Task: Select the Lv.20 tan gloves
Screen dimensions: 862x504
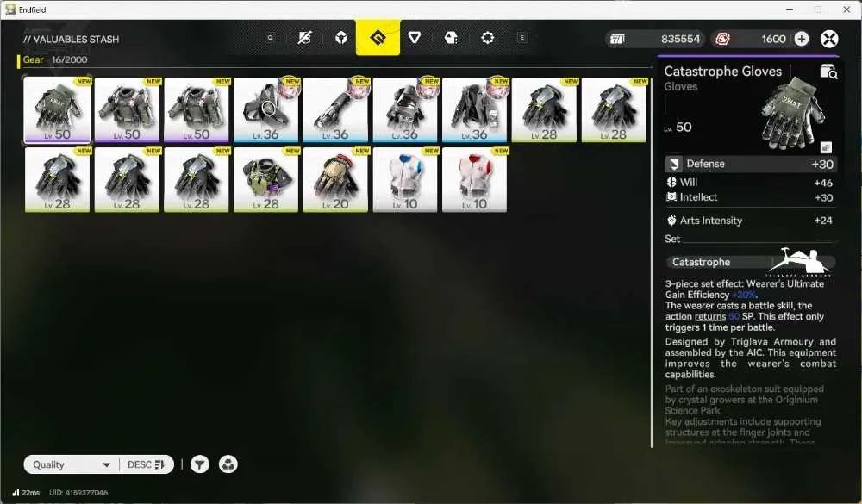Action: (x=336, y=179)
